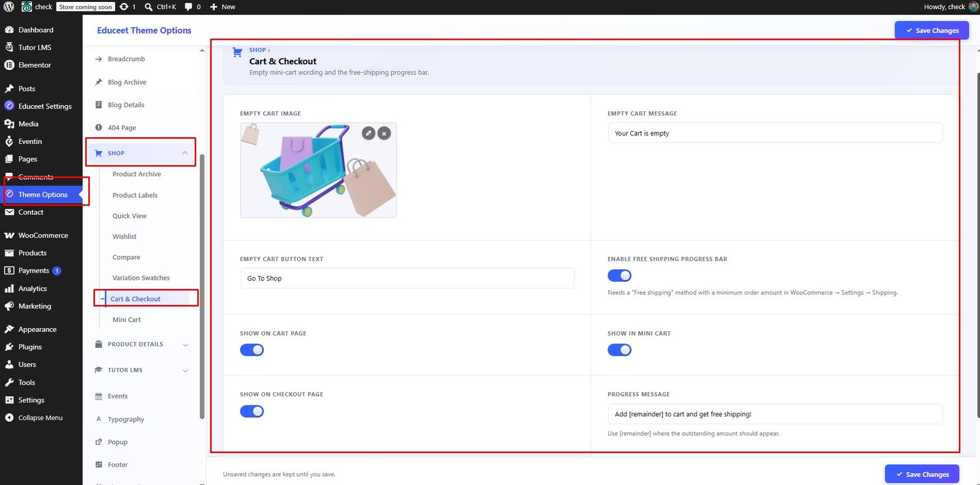Open Ctrl+K search in admin bar
The height and width of the screenshot is (485, 980).
pos(160,7)
